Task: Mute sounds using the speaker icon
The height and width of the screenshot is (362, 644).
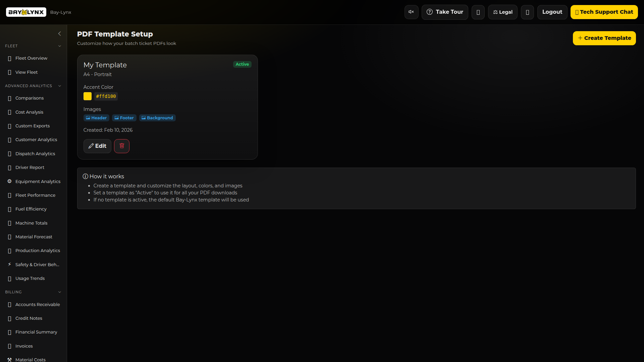Action: 411,12
